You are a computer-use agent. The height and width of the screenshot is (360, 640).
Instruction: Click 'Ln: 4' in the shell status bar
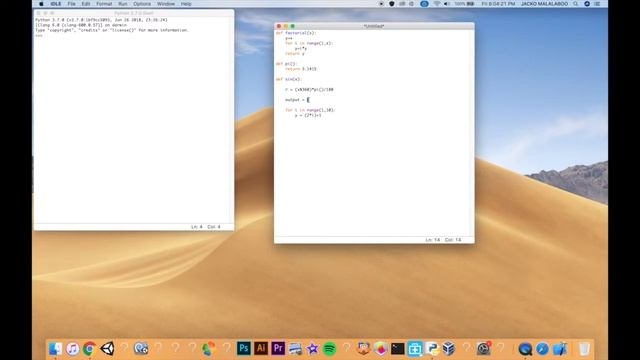point(196,227)
